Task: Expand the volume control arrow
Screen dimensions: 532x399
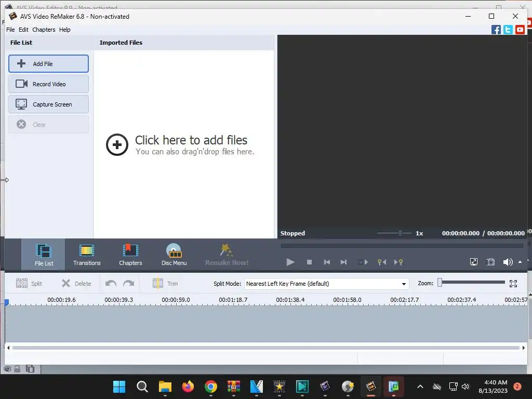Action: point(520,262)
